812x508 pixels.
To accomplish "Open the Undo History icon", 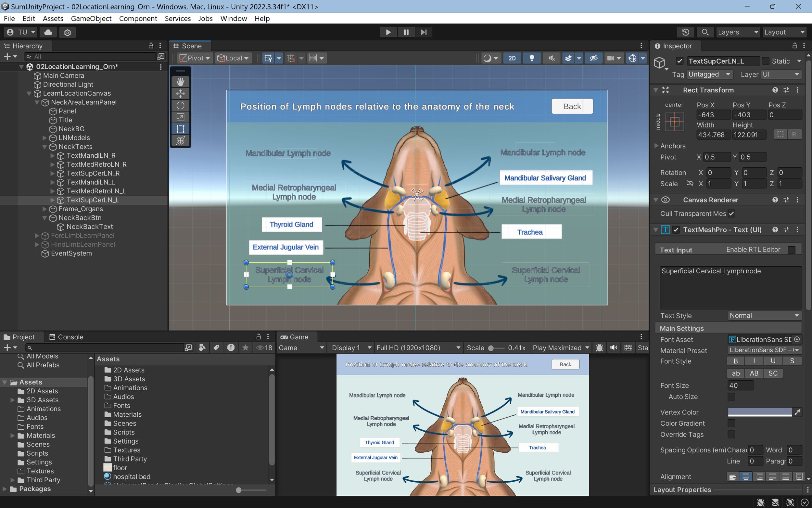I will click(x=685, y=32).
